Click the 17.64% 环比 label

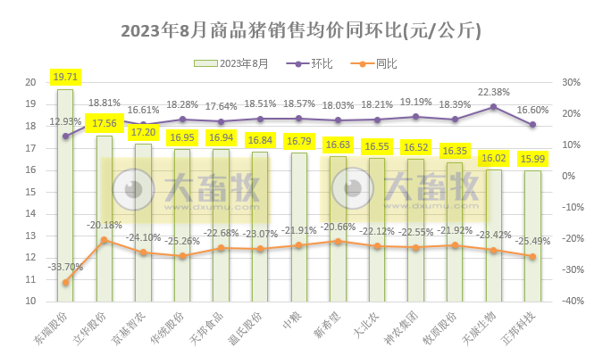click(x=222, y=106)
